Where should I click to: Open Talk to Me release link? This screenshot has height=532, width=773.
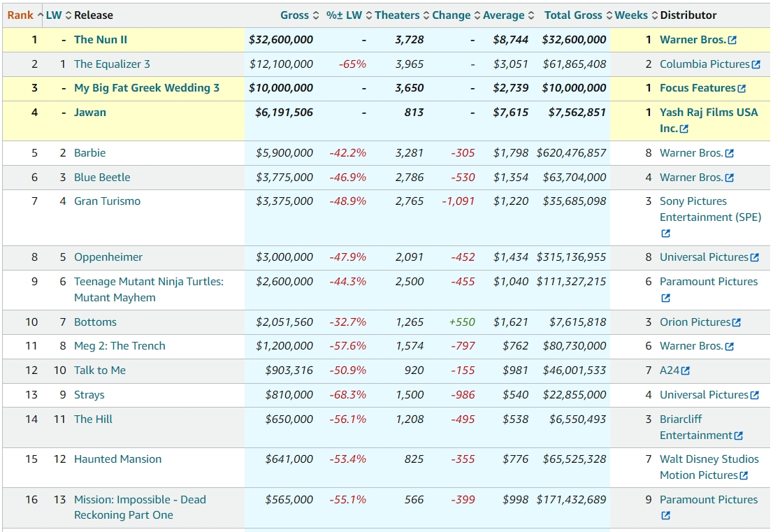coord(100,371)
